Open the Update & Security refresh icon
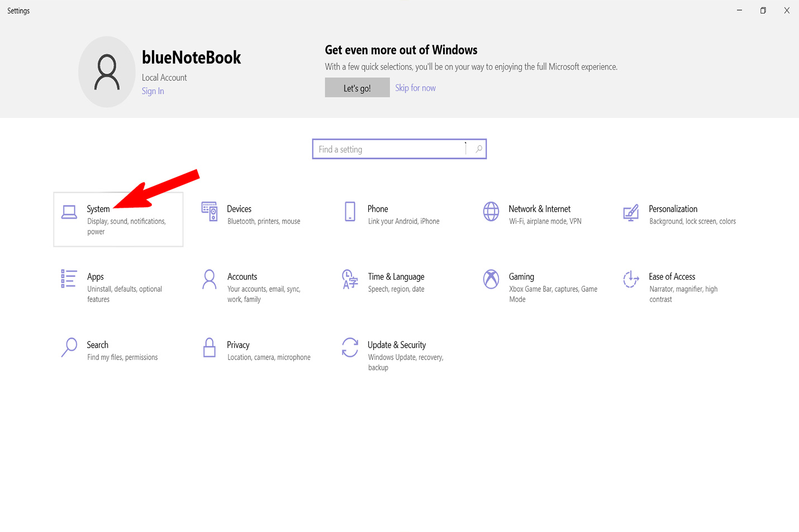 click(x=350, y=347)
